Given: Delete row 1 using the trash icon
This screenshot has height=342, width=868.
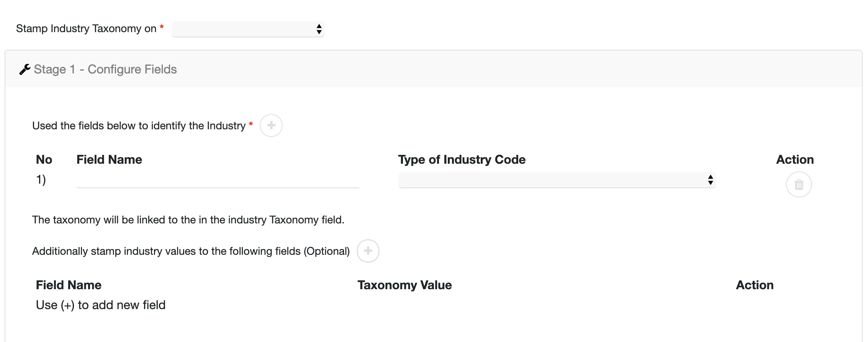Looking at the screenshot, I should (799, 185).
